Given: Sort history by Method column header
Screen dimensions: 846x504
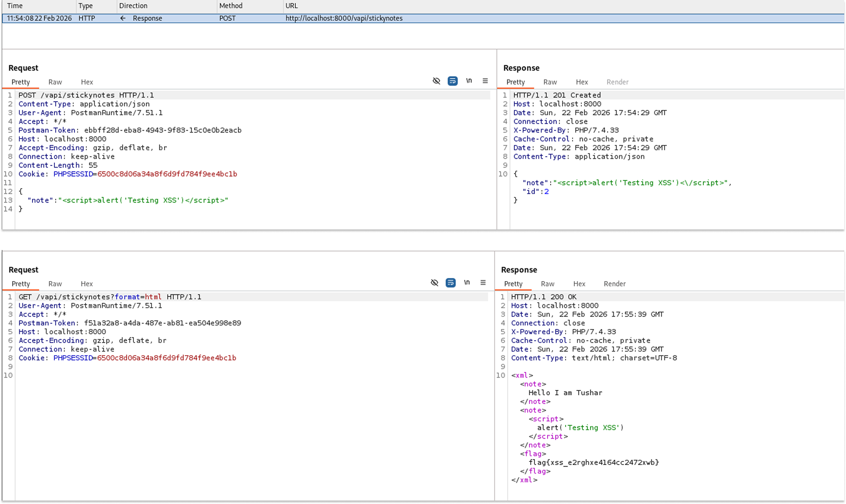Looking at the screenshot, I should [231, 6].
